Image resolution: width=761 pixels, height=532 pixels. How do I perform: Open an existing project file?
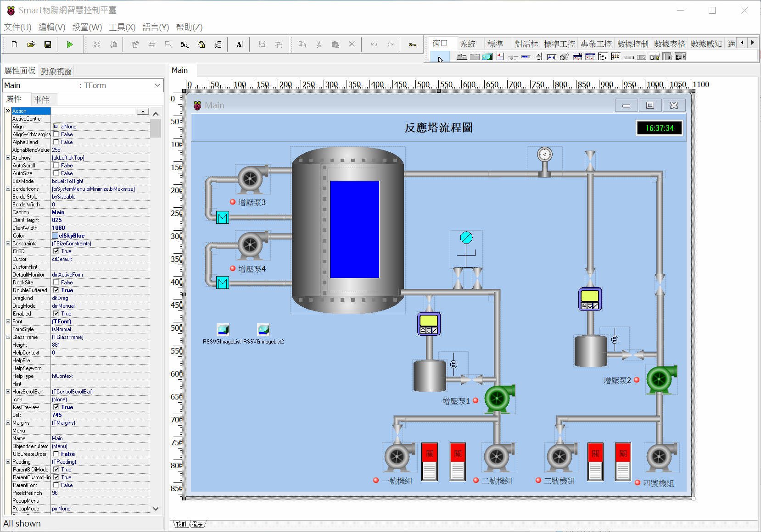[31, 44]
